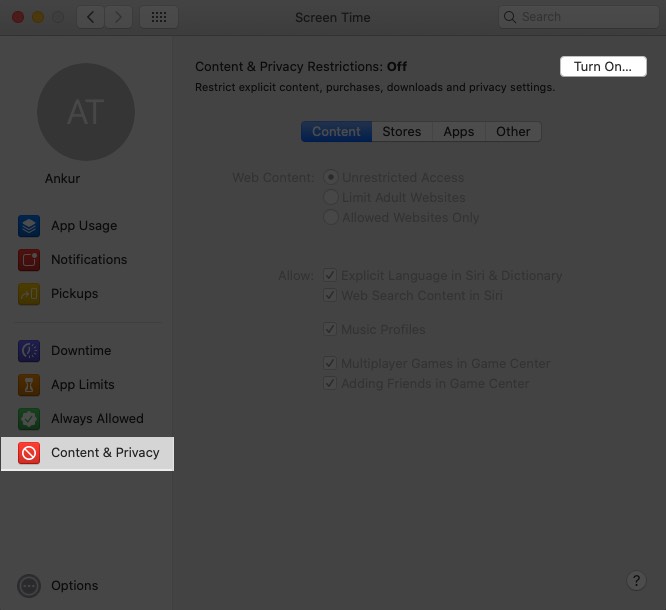Image resolution: width=666 pixels, height=610 pixels.
Task: Go forward with the forward arrow
Action: point(118,17)
